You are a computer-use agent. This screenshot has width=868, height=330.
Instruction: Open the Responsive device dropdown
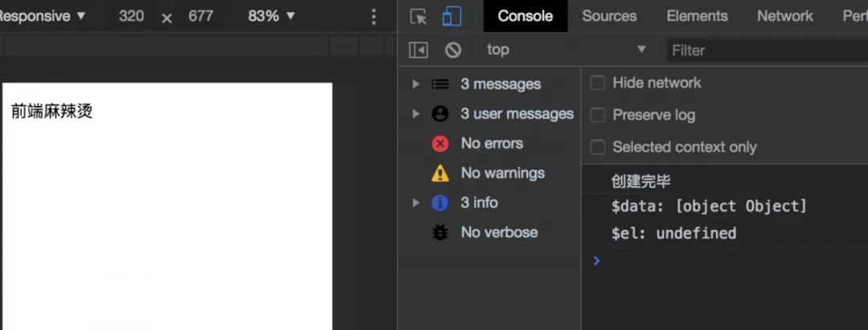[43, 16]
